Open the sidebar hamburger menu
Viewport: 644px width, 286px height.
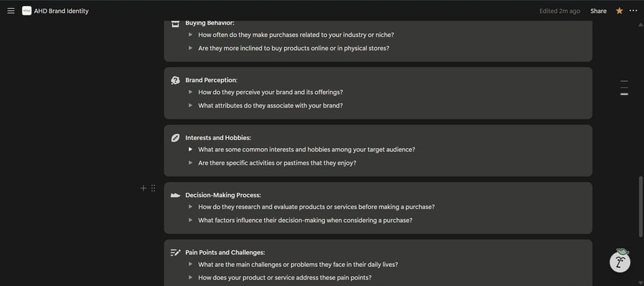[11, 11]
